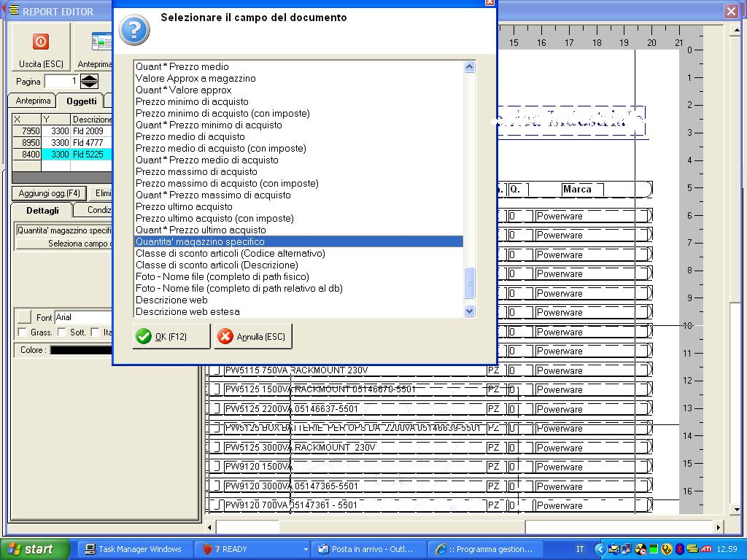Click the Report Editor title bar icon
The image size is (747, 560).
click(x=13, y=10)
